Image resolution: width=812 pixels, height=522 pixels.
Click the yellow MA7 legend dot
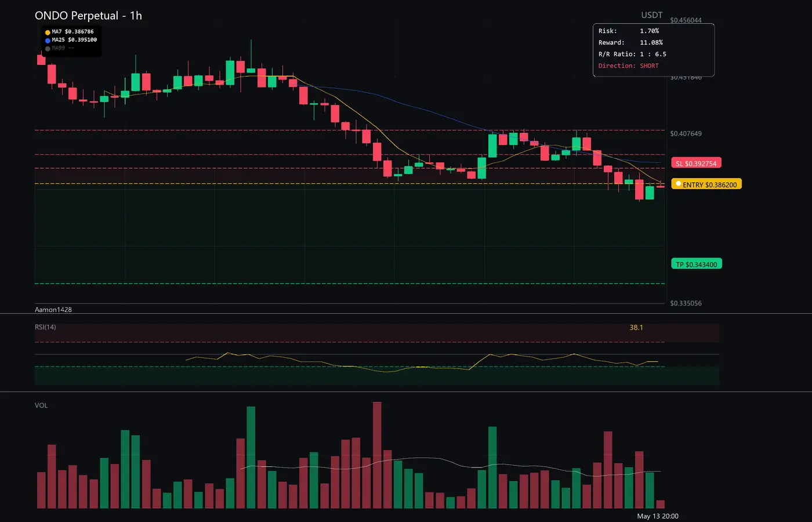click(x=48, y=32)
